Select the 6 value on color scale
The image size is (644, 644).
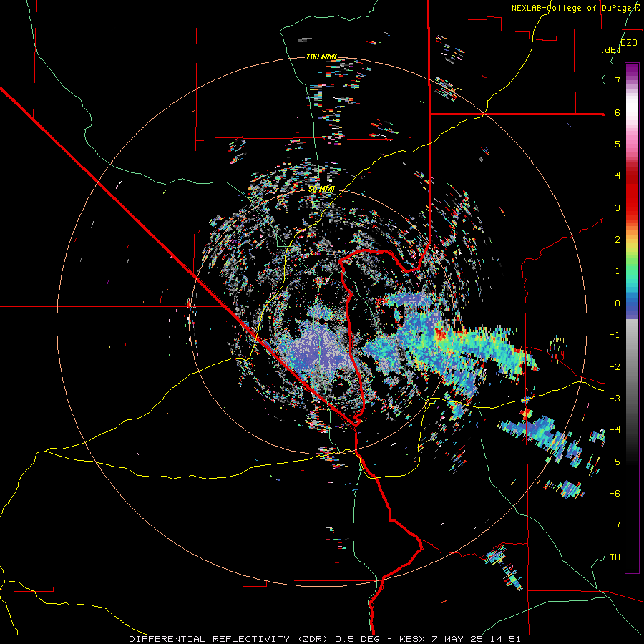pos(618,112)
